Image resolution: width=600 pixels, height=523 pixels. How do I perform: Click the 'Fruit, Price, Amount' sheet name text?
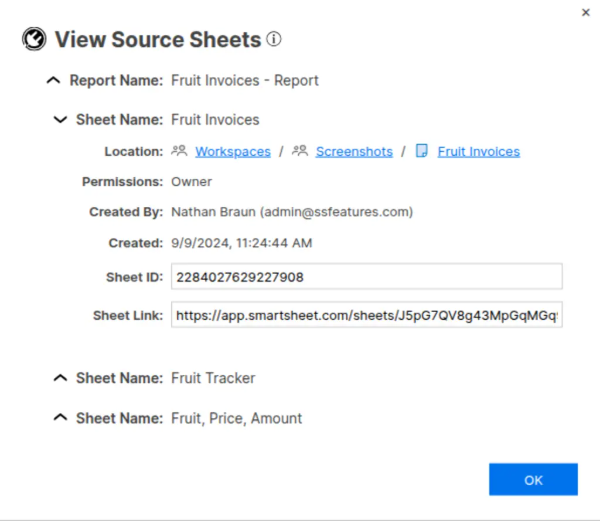coord(236,418)
